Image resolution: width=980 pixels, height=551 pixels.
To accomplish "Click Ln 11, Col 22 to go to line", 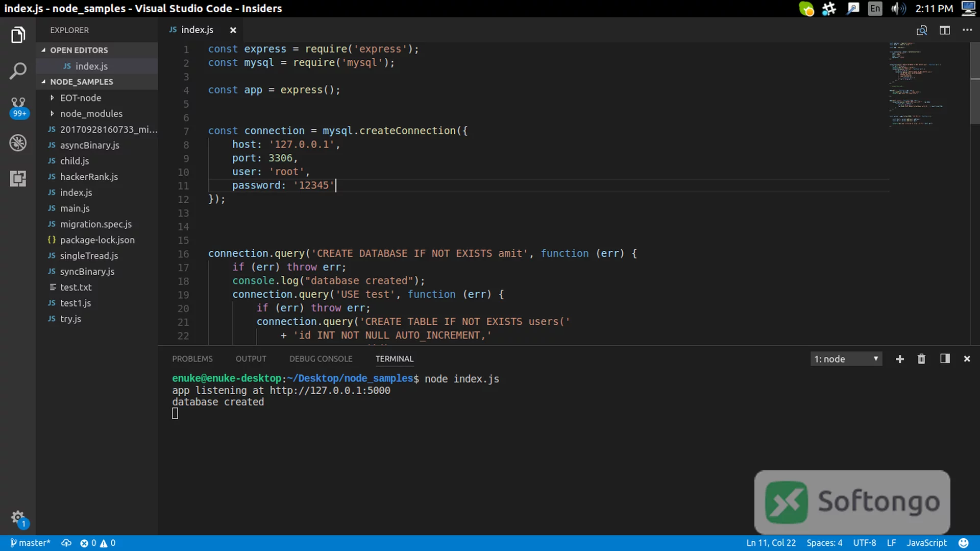I will pos(771,543).
